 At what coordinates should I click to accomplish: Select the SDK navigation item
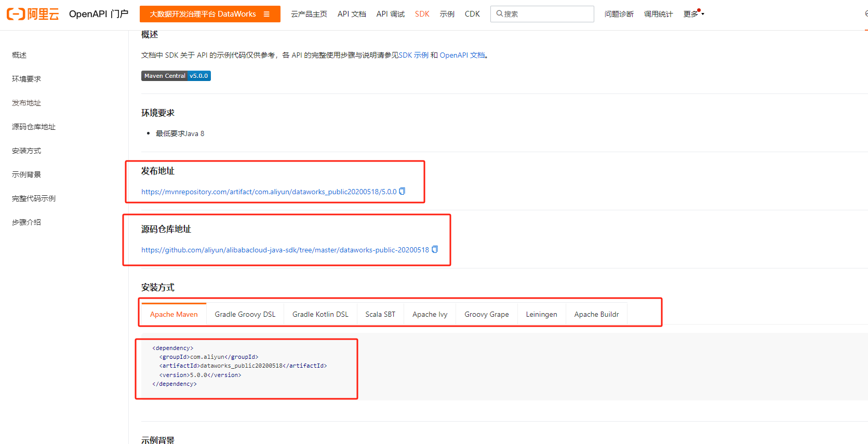pos(422,14)
